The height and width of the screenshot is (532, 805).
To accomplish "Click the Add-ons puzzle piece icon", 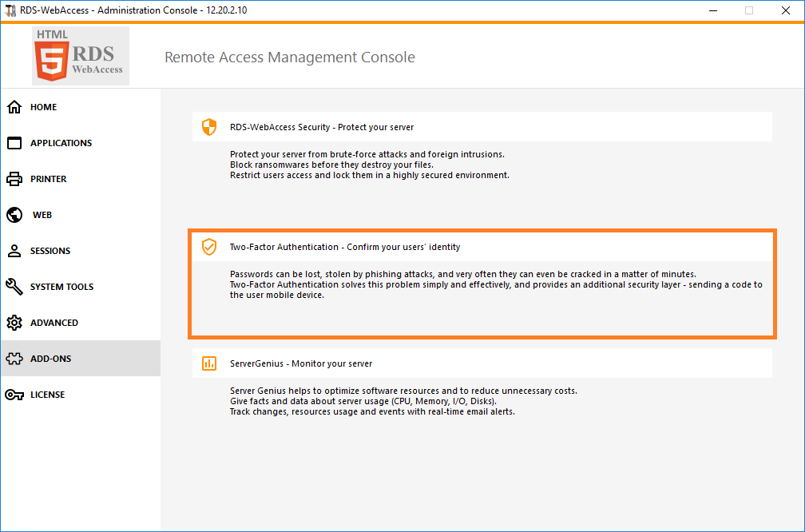I will 14,359.
